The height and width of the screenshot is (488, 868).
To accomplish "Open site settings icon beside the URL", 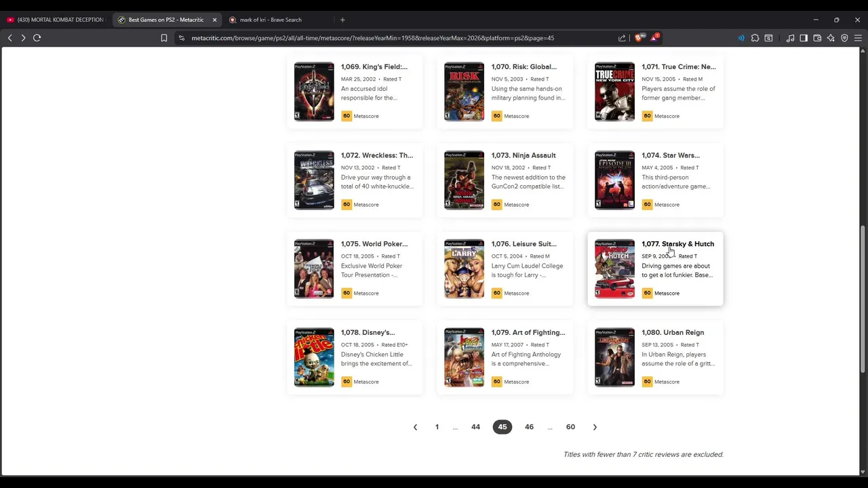I will [181, 38].
